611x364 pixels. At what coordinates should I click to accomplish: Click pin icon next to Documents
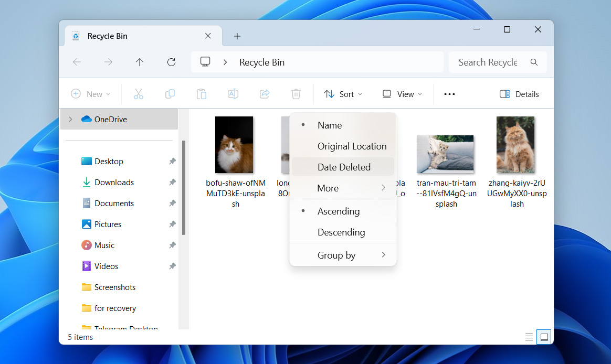[172, 203]
